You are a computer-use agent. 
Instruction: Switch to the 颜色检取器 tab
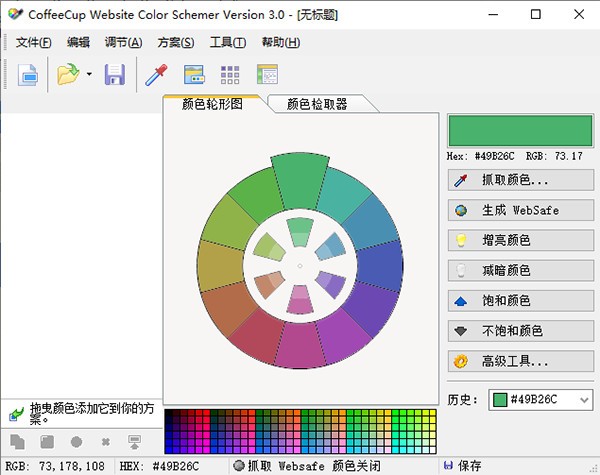tap(316, 103)
